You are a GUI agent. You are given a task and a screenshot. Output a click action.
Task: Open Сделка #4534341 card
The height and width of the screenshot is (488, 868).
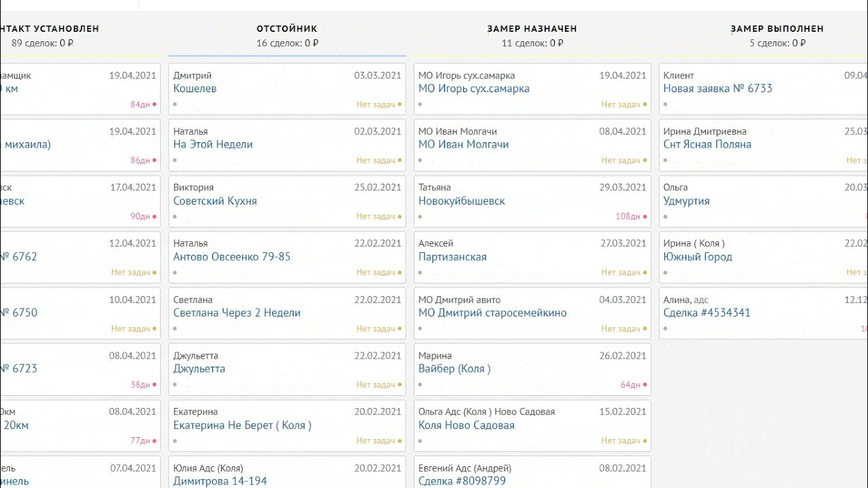pyautogui.click(x=707, y=313)
